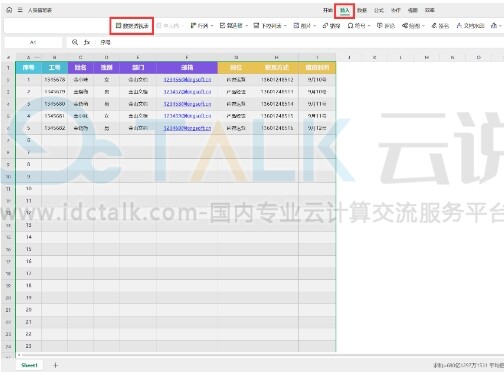Click the A1 name box
Screen dimensions: 504x375
33,43
